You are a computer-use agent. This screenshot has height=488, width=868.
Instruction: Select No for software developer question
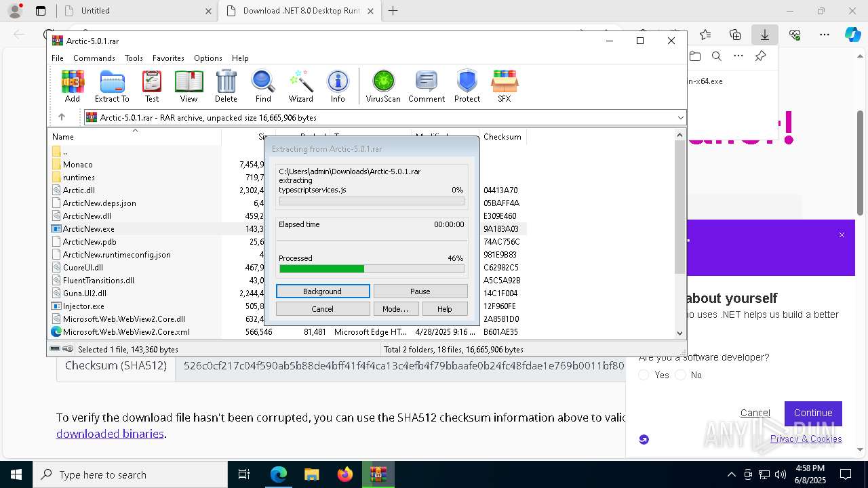pos(681,375)
